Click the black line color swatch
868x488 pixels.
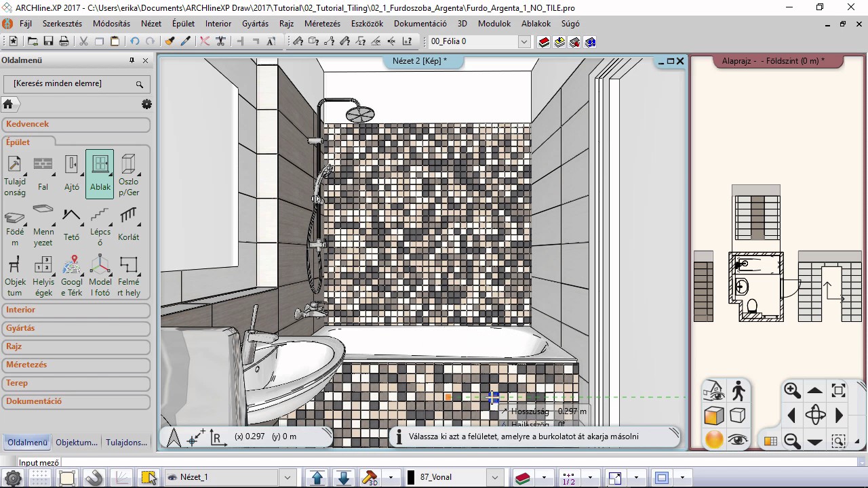click(x=410, y=477)
